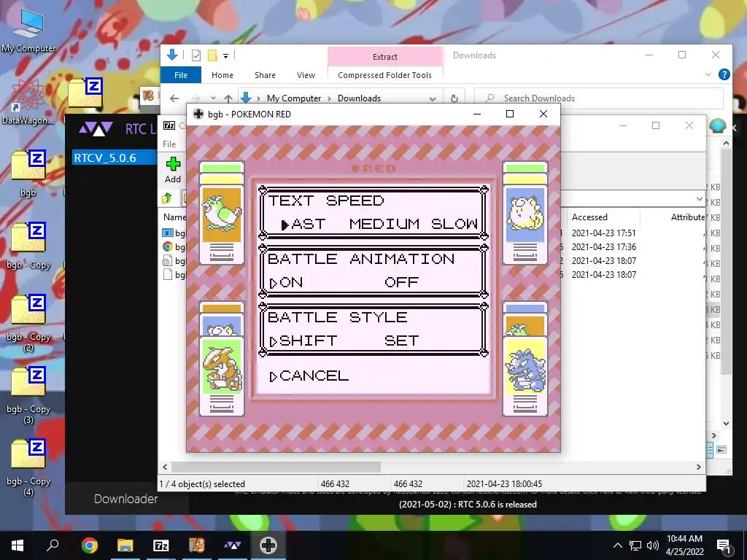747x560 pixels.
Task: Click the RTC 5.0.6 is released news line
Action: click(468, 505)
